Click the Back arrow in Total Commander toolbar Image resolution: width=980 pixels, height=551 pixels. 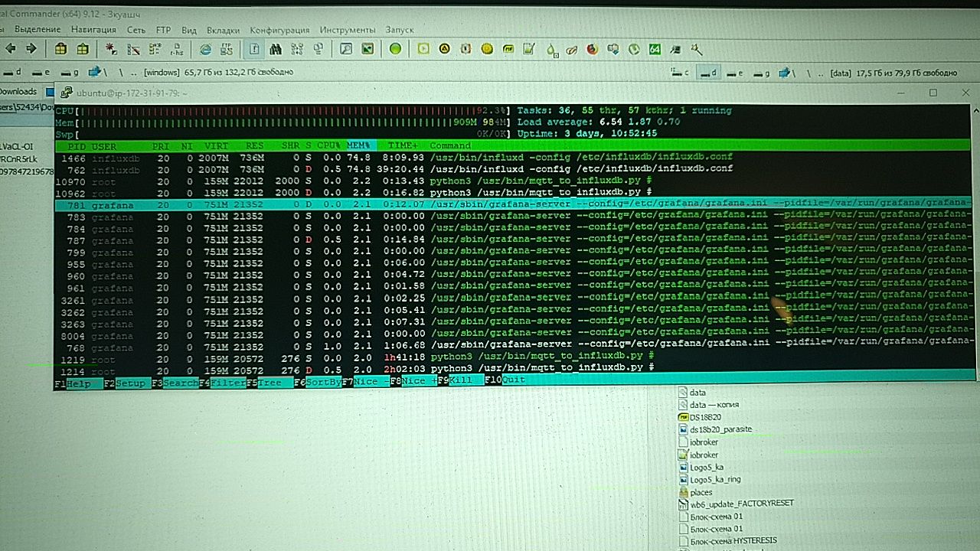[11, 49]
